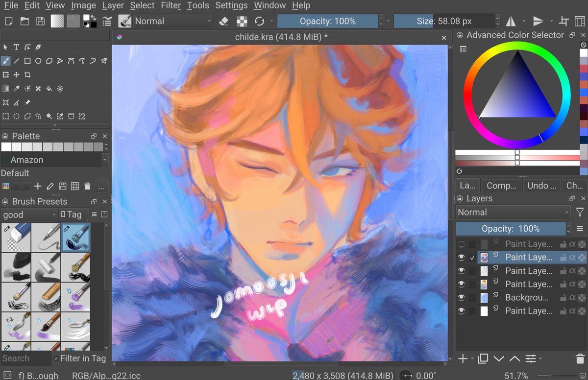This screenshot has height=380, width=588.
Task: Open the File menu
Action: pos(11,5)
